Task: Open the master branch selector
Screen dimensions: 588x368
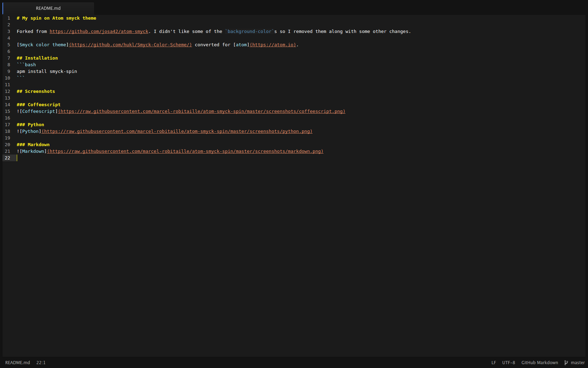Action: pyautogui.click(x=577, y=363)
